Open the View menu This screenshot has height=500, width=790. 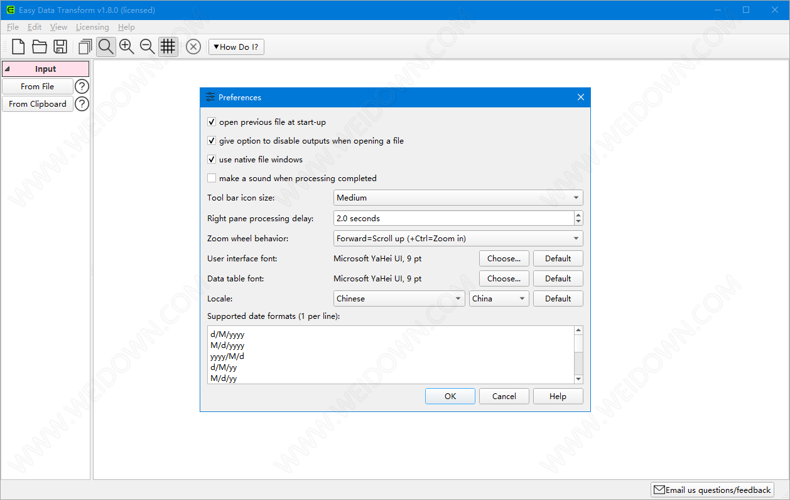click(58, 27)
